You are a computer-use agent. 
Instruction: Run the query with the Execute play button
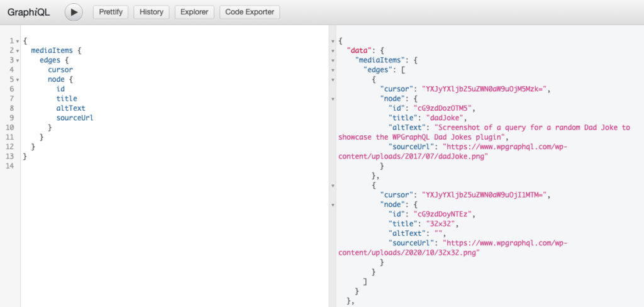coord(74,12)
